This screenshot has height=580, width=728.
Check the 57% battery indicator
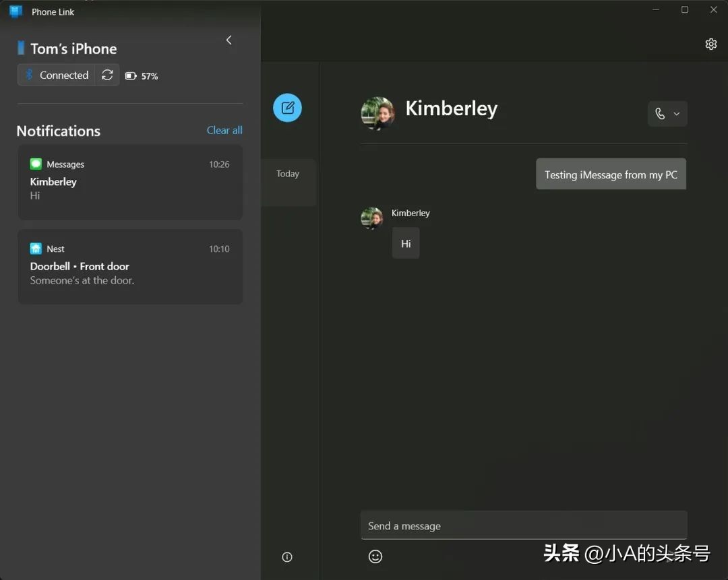click(142, 76)
